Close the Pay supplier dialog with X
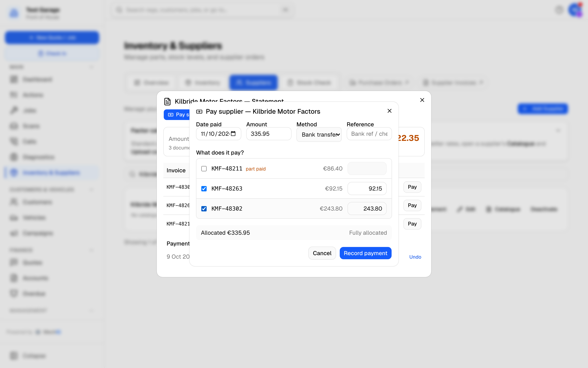Image resolution: width=588 pixels, height=368 pixels. [x=389, y=111]
